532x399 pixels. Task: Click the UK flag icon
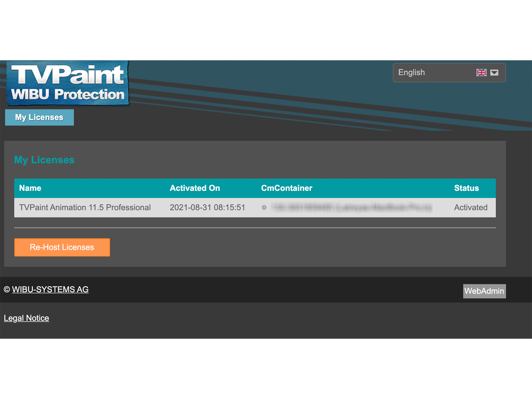point(481,73)
